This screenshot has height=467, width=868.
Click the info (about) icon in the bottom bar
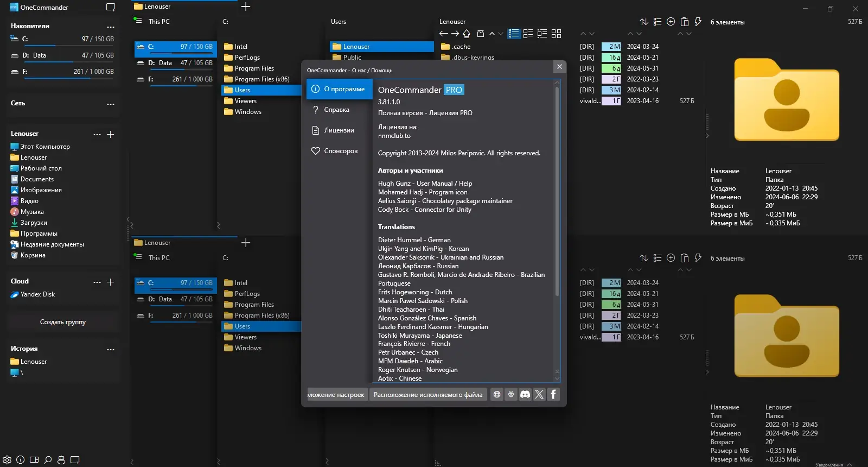click(x=21, y=460)
